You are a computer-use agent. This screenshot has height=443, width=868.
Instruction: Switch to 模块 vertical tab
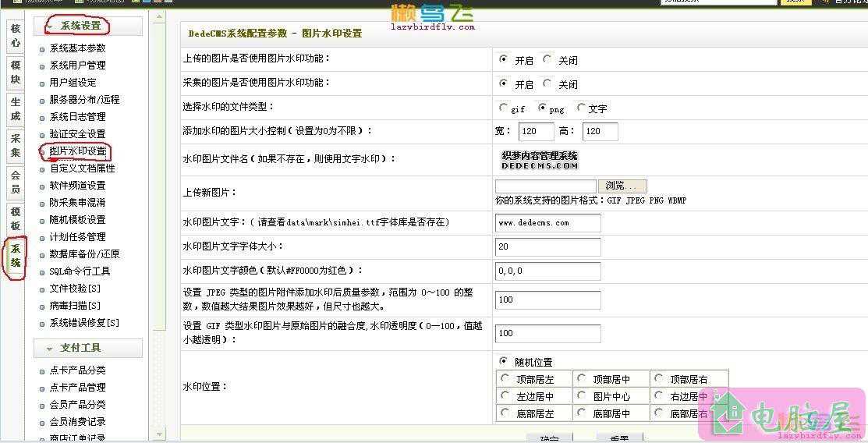pos(16,72)
